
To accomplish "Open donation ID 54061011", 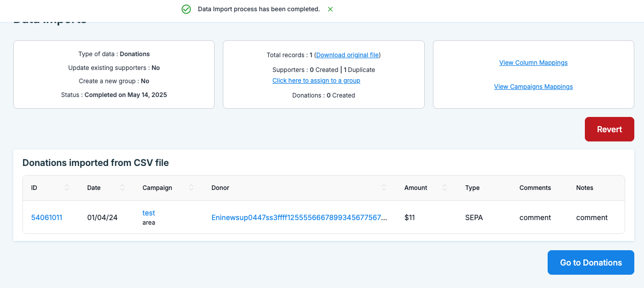I will click(x=46, y=218).
